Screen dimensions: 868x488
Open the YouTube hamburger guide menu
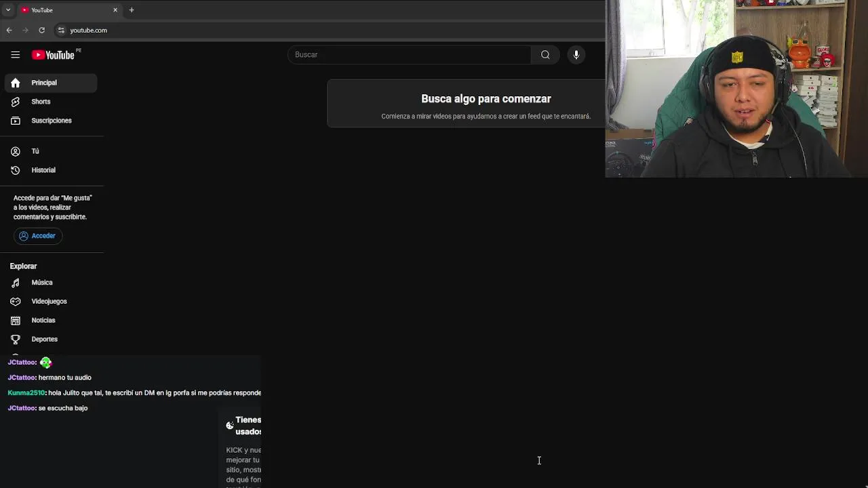(x=15, y=55)
